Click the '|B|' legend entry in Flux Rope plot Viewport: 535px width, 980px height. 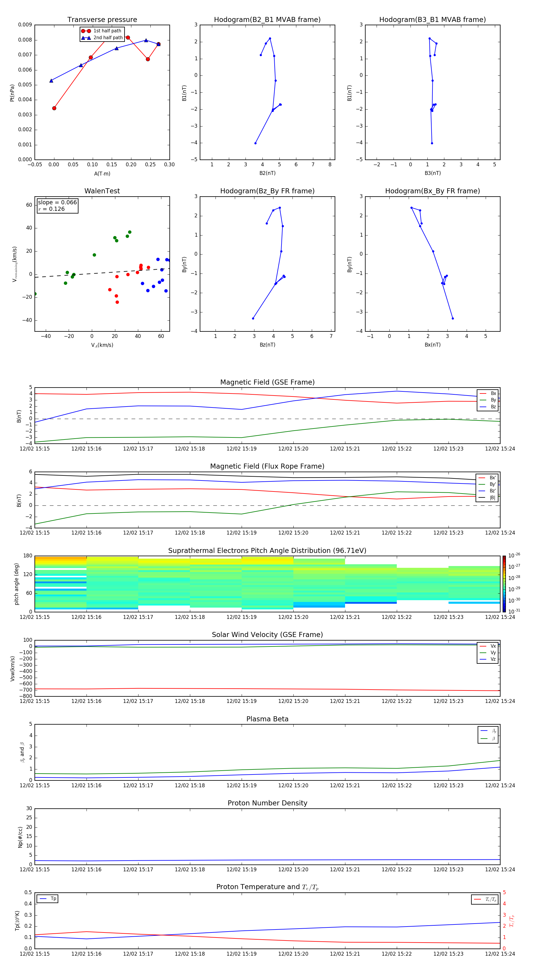click(x=487, y=498)
